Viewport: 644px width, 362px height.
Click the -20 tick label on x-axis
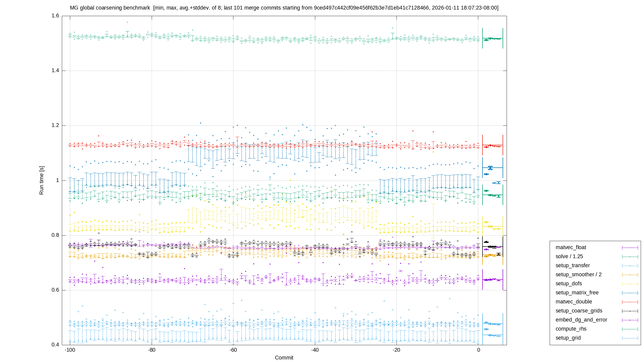tap(396, 350)
